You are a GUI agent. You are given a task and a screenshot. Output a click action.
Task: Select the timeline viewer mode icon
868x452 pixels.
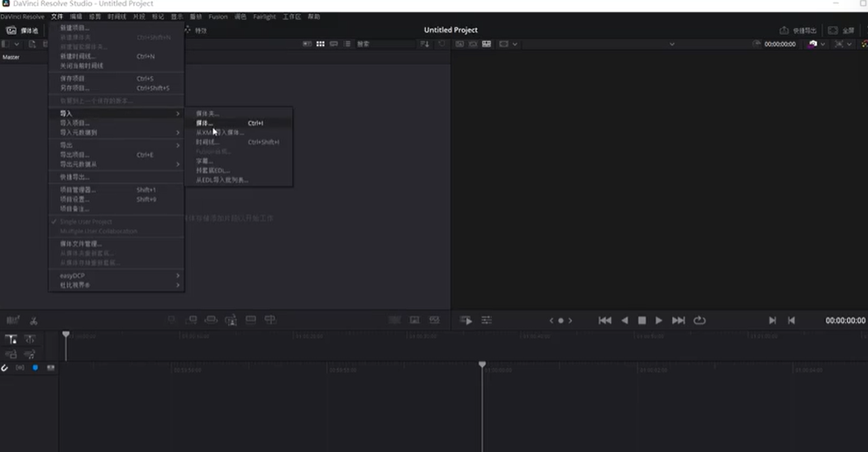487,44
